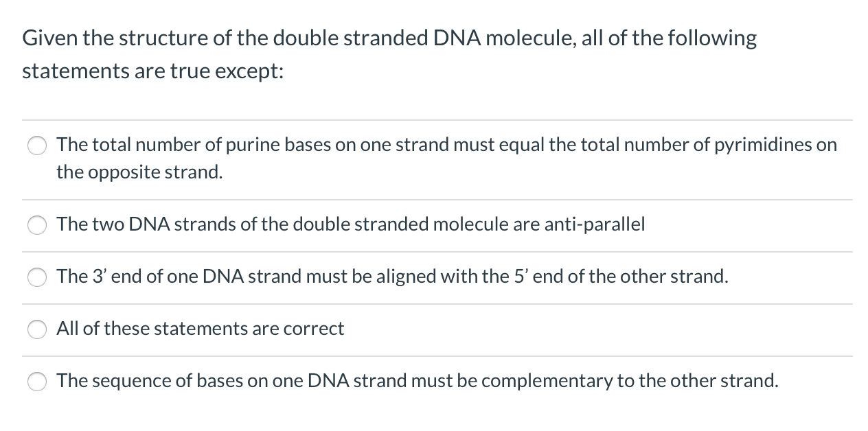Click the question heading 'Given the structure'

tap(389, 38)
